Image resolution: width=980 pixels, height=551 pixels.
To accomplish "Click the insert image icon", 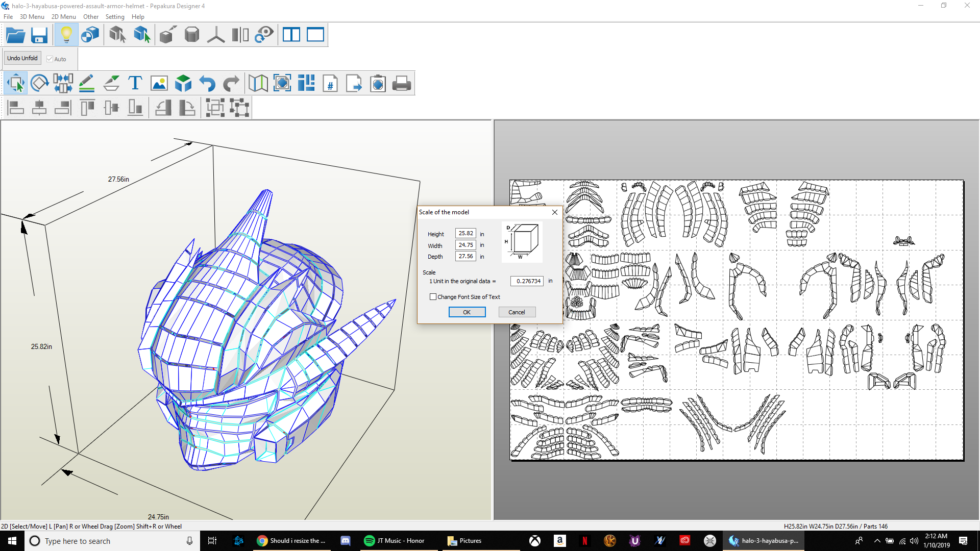I will click(x=159, y=83).
